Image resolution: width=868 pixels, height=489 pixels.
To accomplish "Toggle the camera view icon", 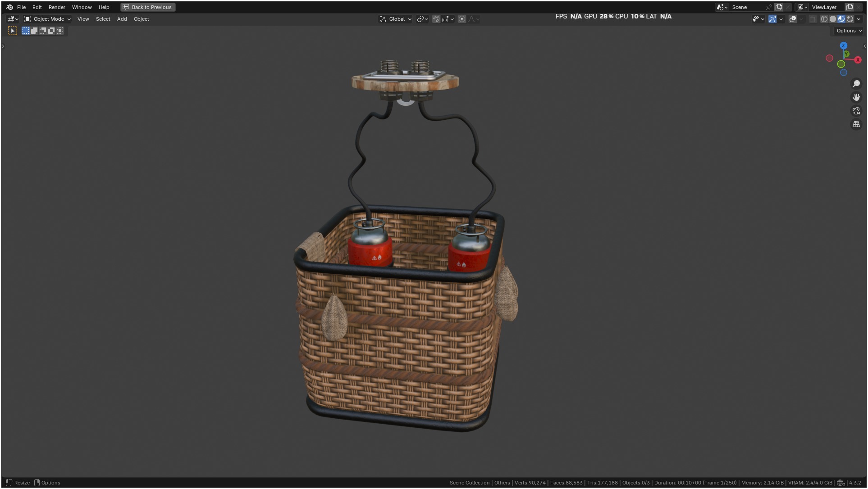I will click(856, 111).
